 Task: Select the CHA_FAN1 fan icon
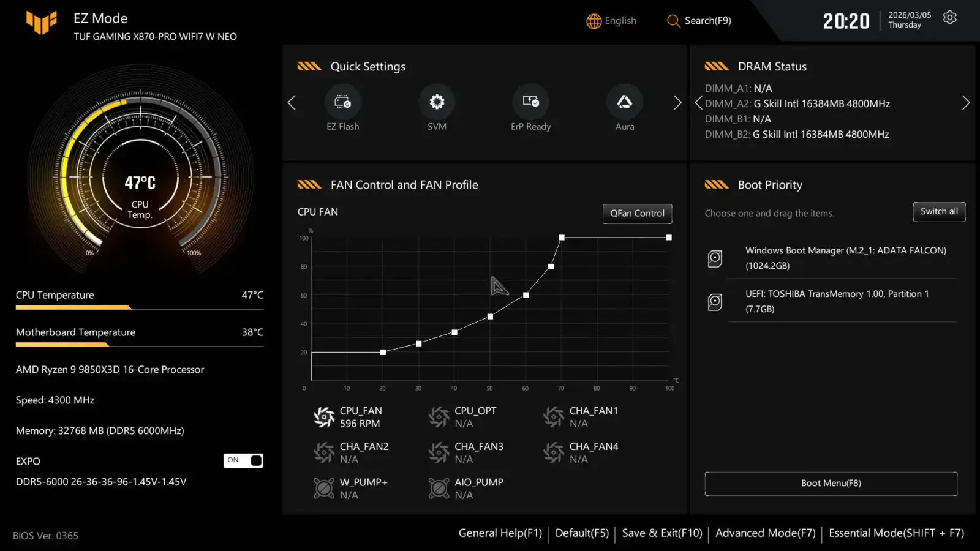[554, 417]
